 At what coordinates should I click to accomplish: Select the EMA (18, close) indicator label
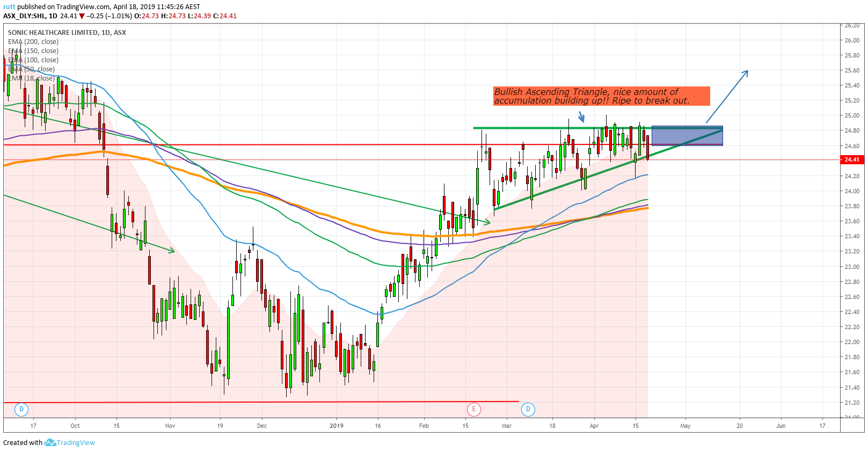coord(31,78)
